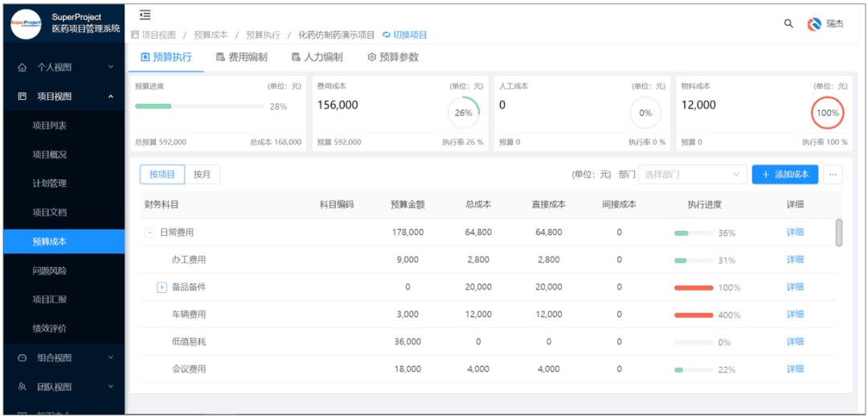Viewport: 868px width, 416px height.
Task: Open 详细 link for 备品备件 row
Action: [x=795, y=287]
